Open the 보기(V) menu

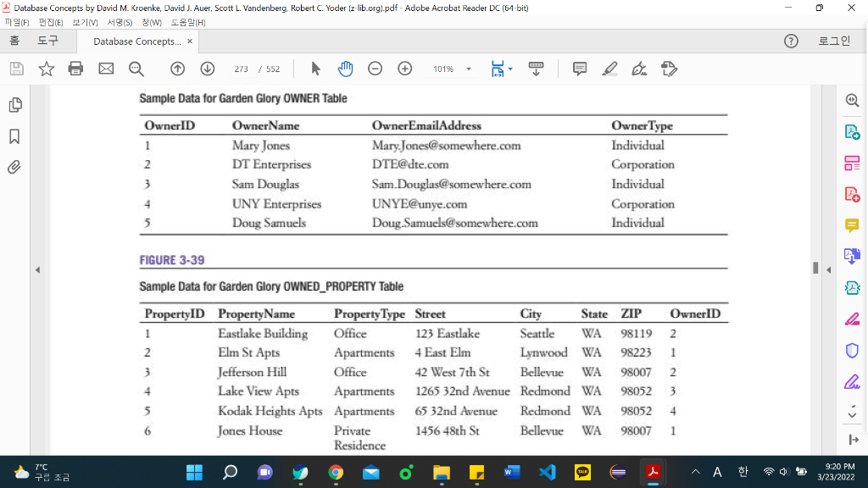pos(85,22)
